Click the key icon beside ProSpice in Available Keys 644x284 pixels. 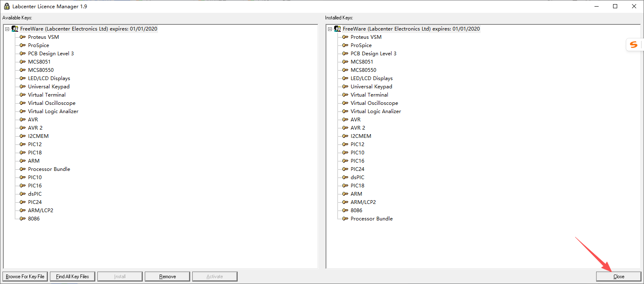click(23, 45)
